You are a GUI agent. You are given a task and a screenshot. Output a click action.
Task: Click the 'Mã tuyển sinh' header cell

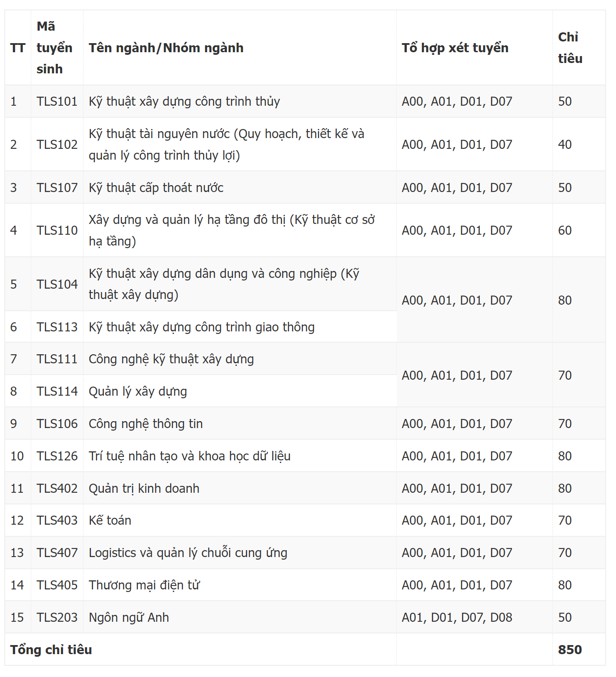click(x=54, y=48)
